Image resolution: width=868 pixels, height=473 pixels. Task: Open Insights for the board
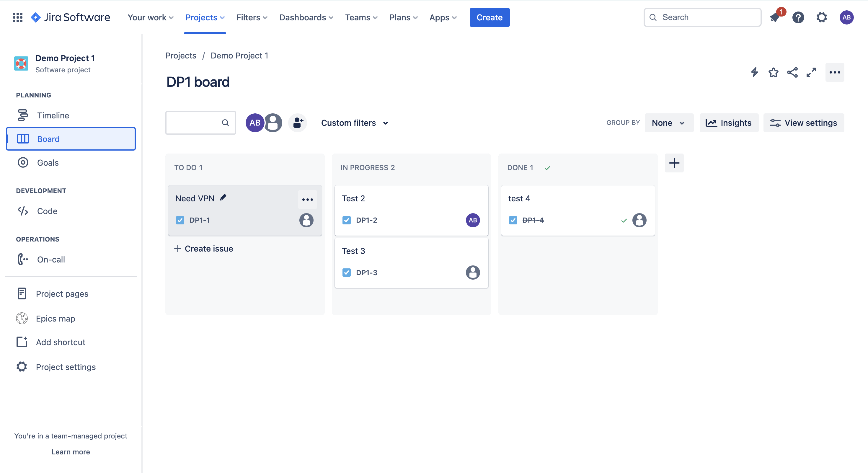(729, 123)
